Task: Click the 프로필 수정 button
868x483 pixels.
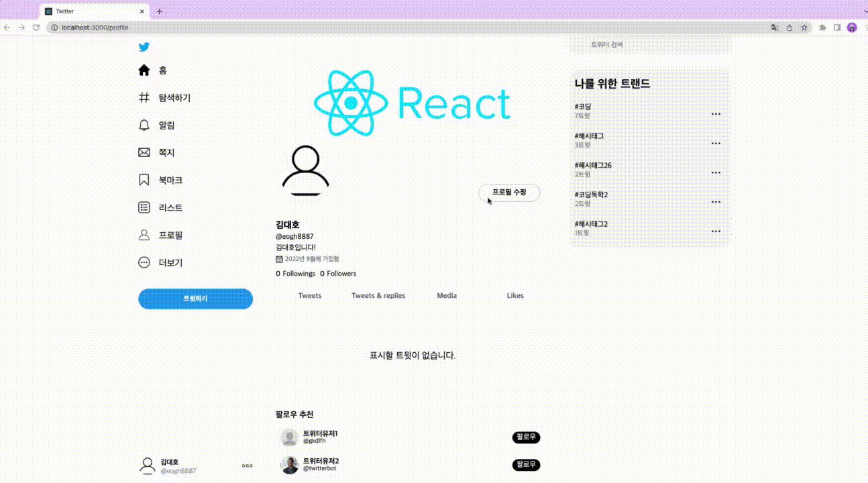Action: point(509,193)
